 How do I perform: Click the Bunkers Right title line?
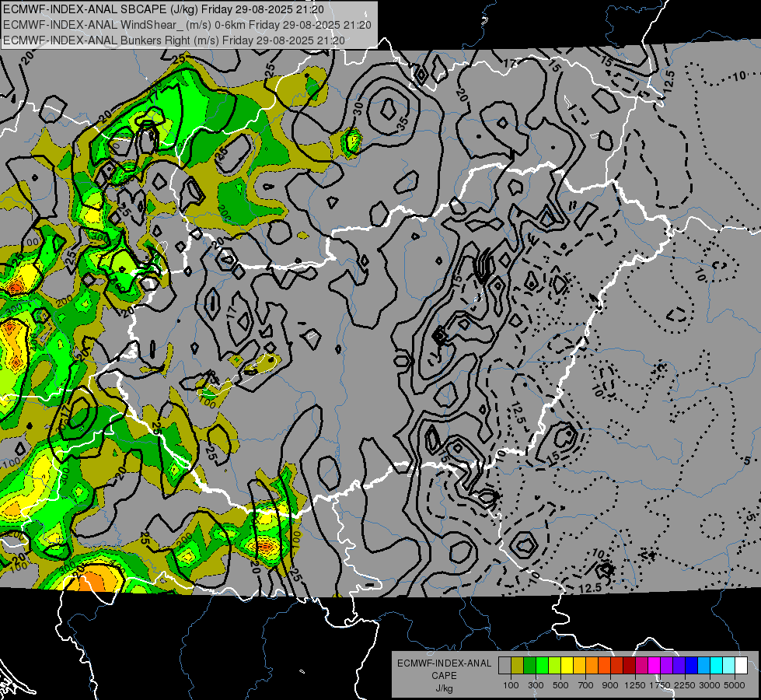tap(174, 40)
